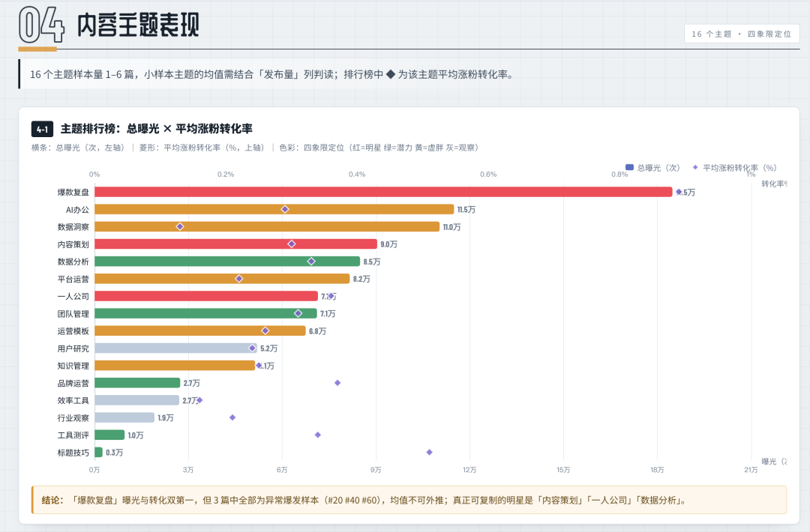Click the chart title 主题排行榜：总曝光 × 平均涨粉转化率
Image resolution: width=810 pixels, height=532 pixels.
[157, 129]
